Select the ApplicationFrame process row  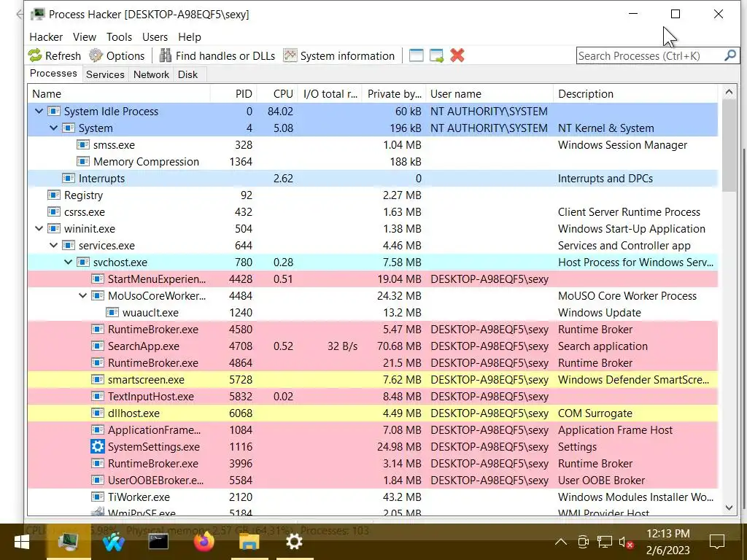pyautogui.click(x=373, y=430)
